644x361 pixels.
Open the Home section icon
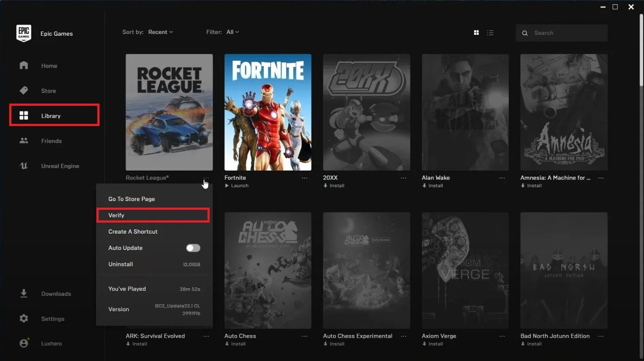[x=24, y=65]
